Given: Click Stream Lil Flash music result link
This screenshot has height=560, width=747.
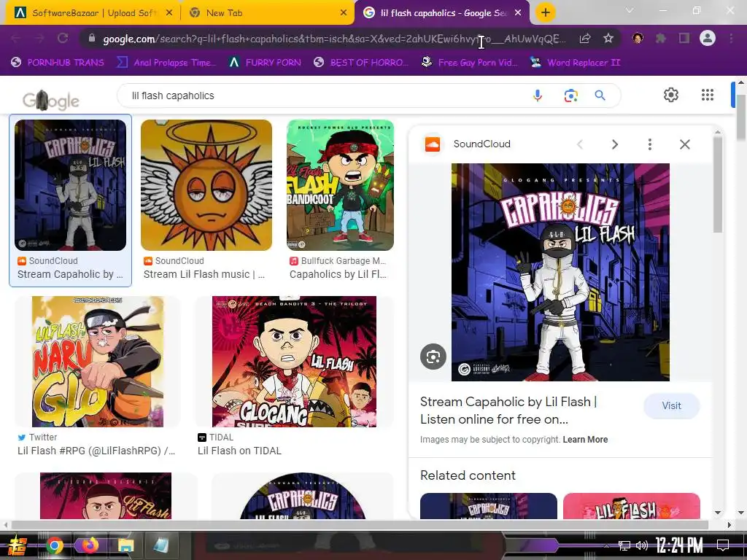Looking at the screenshot, I should [x=204, y=274].
